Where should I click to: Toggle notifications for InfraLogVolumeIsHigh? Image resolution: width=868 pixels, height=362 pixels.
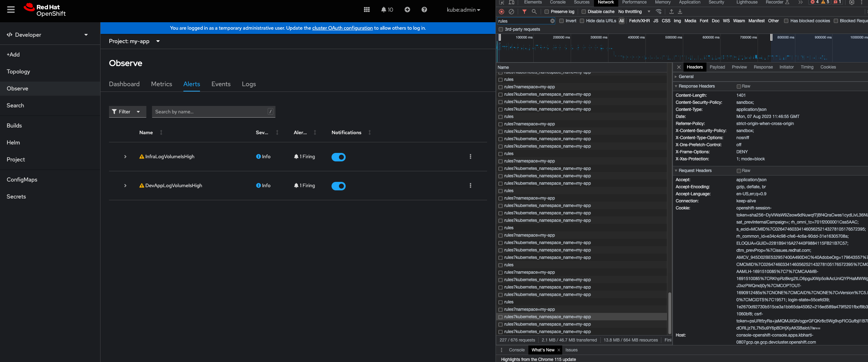click(x=338, y=157)
